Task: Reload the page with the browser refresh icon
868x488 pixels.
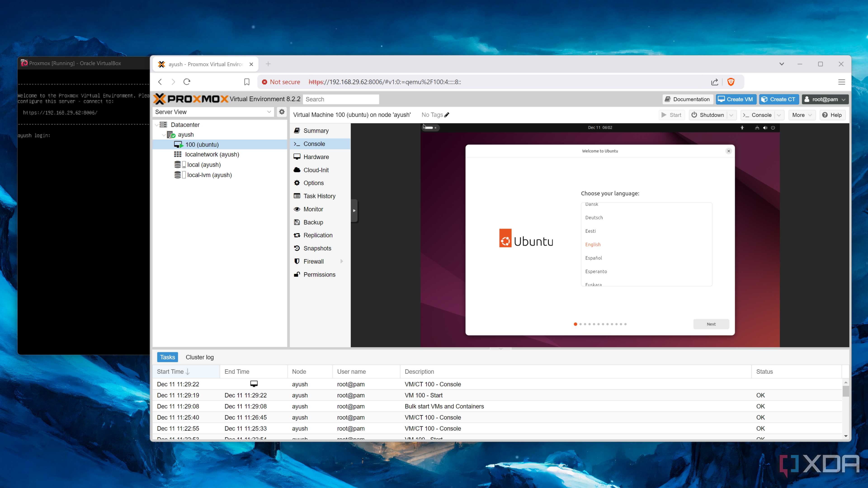Action: (187, 82)
